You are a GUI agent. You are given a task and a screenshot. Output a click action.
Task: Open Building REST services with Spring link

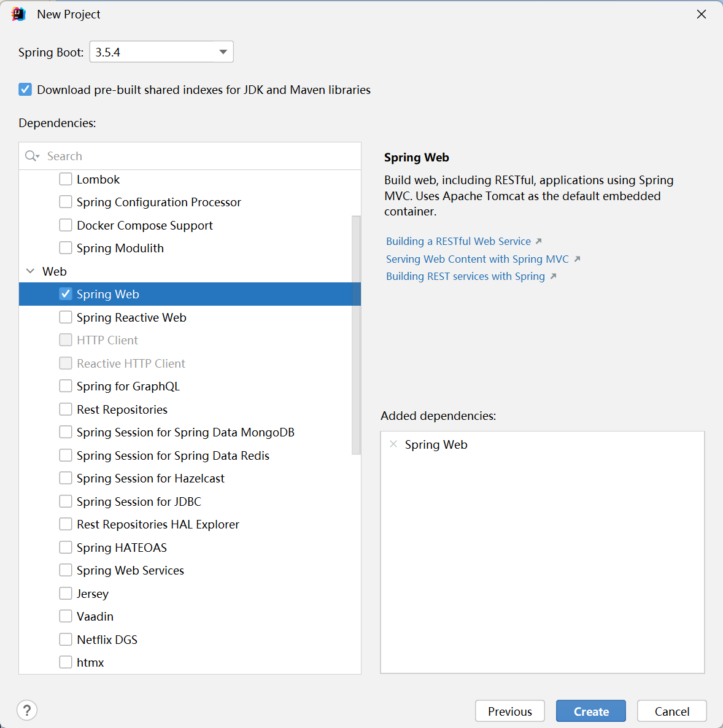coord(465,276)
